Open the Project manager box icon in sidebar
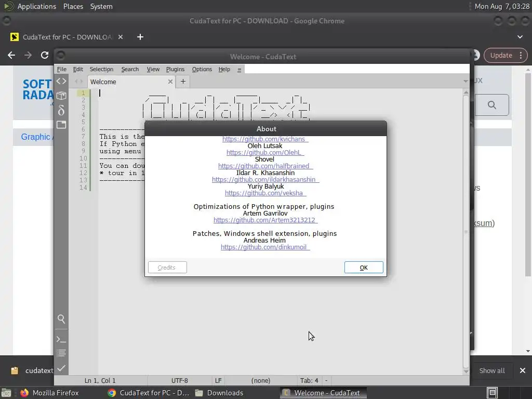Screen dimensions: 532x399 coord(61,96)
